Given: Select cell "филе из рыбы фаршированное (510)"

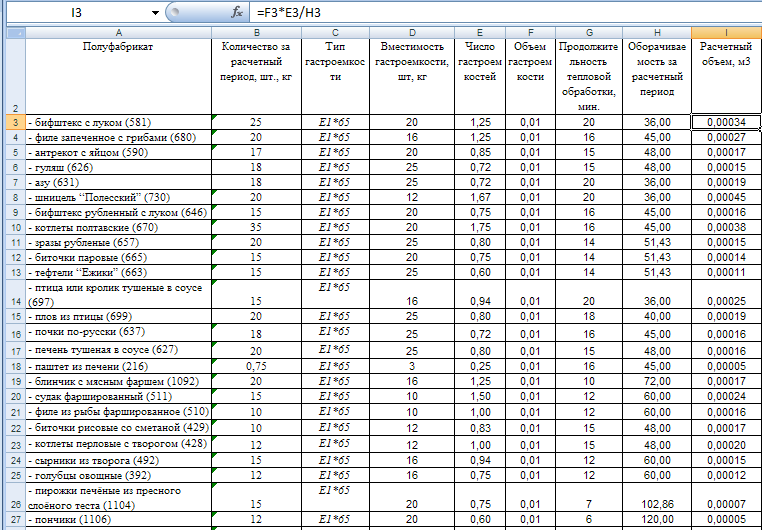Looking at the screenshot, I should [119, 412].
